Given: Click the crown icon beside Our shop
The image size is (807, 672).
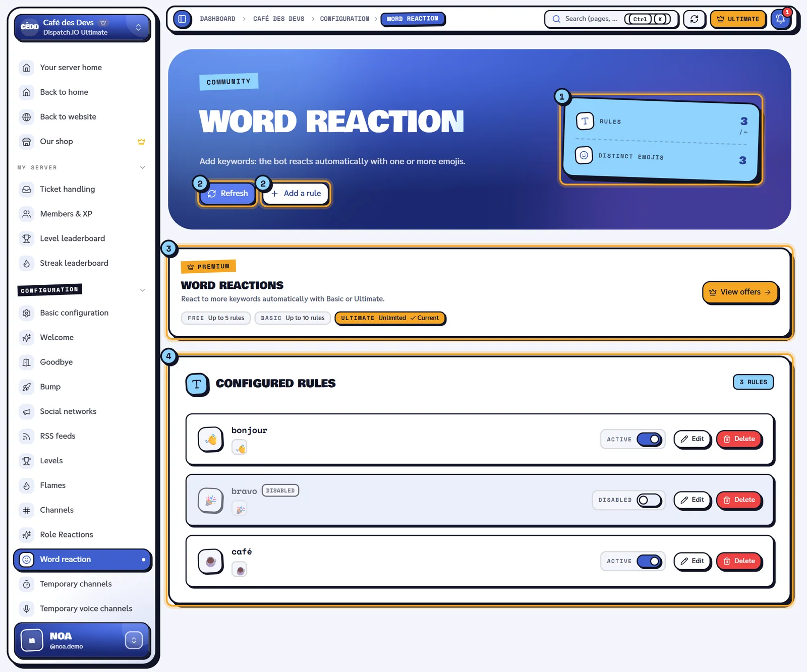Looking at the screenshot, I should point(141,142).
